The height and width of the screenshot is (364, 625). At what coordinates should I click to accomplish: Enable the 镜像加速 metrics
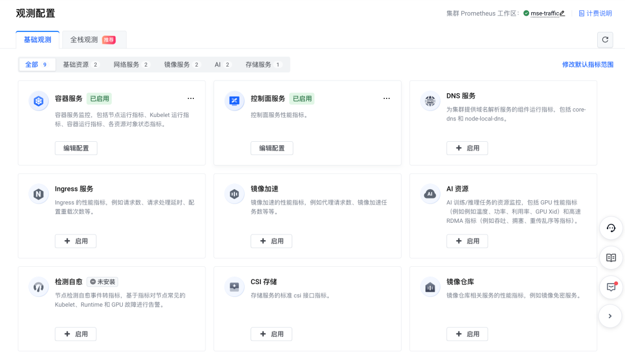[271, 241]
